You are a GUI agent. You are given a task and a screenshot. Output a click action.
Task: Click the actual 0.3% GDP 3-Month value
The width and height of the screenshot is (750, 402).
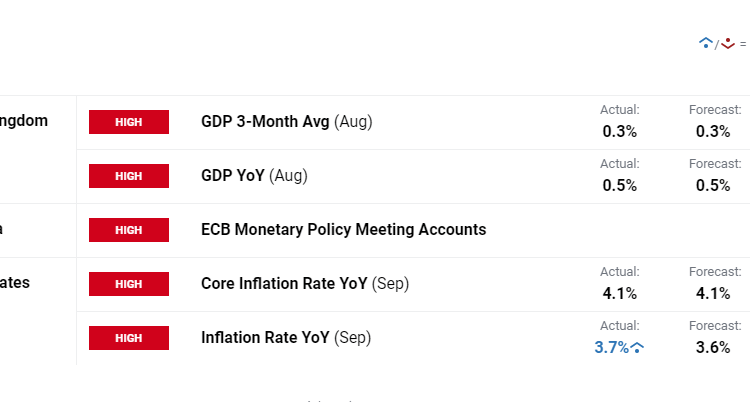point(619,132)
